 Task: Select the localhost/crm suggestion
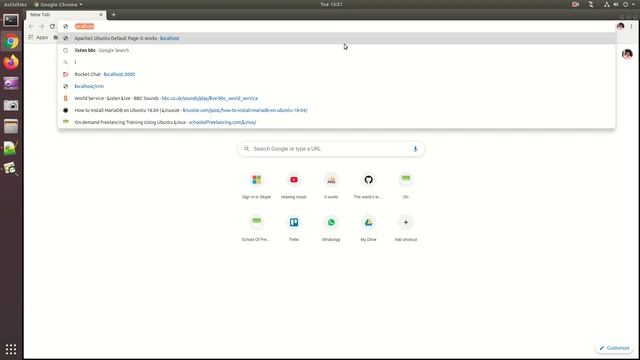point(337,86)
